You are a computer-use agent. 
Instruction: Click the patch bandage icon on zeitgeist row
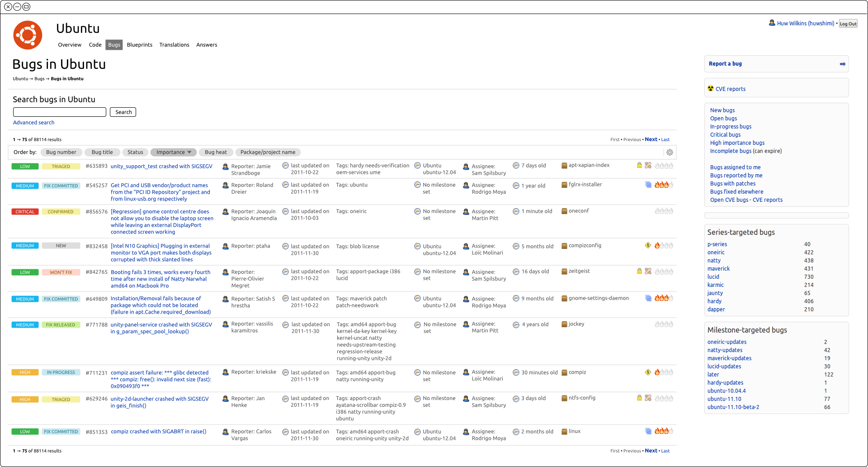[x=648, y=272]
